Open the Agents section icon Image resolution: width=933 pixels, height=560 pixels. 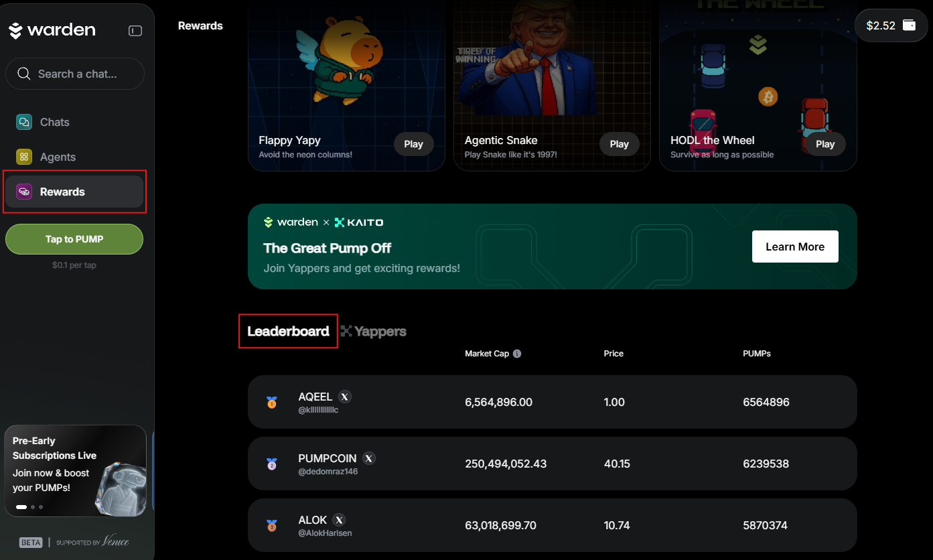point(24,156)
